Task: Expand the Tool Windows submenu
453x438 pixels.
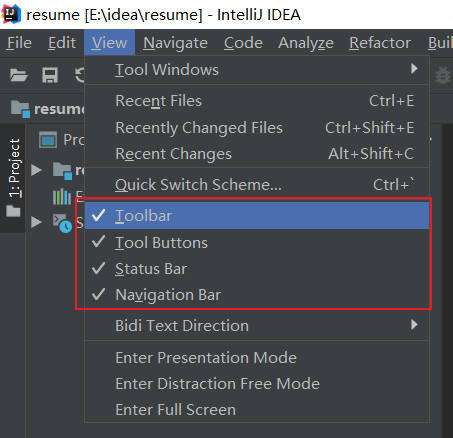Action: tap(257, 70)
